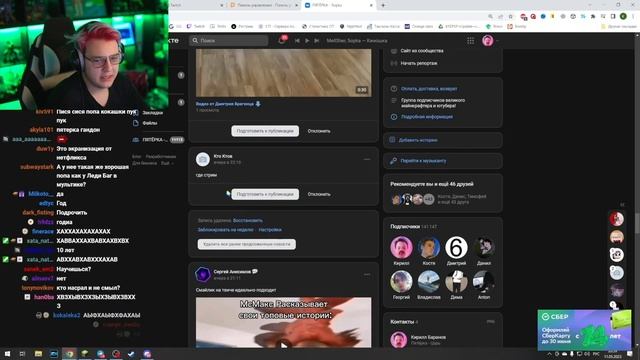Click Сайт из сообщества option
Screen dimensions: 640x360
[422, 51]
